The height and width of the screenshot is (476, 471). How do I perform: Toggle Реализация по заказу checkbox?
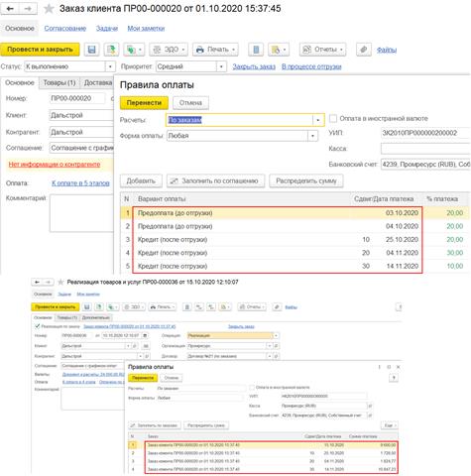click(x=38, y=326)
